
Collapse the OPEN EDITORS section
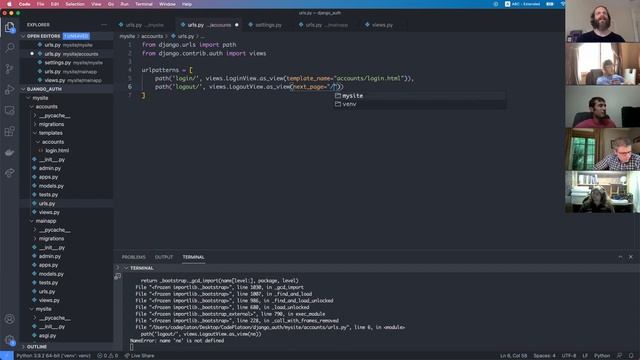pyautogui.click(x=43, y=36)
